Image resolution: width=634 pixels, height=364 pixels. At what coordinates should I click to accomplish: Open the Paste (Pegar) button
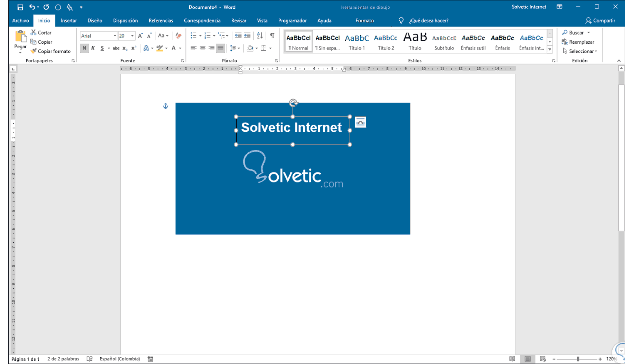pos(20,42)
